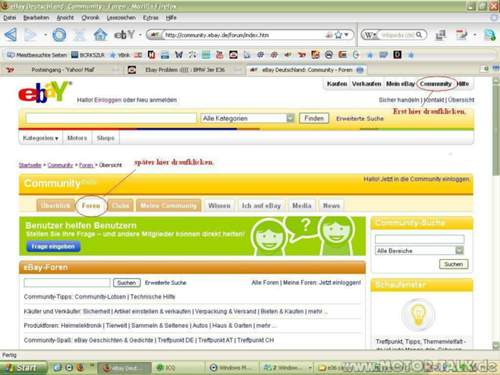This screenshot has width=500, height=375.
Task: Expand the Kategorien dropdown menu
Action: (x=40, y=138)
